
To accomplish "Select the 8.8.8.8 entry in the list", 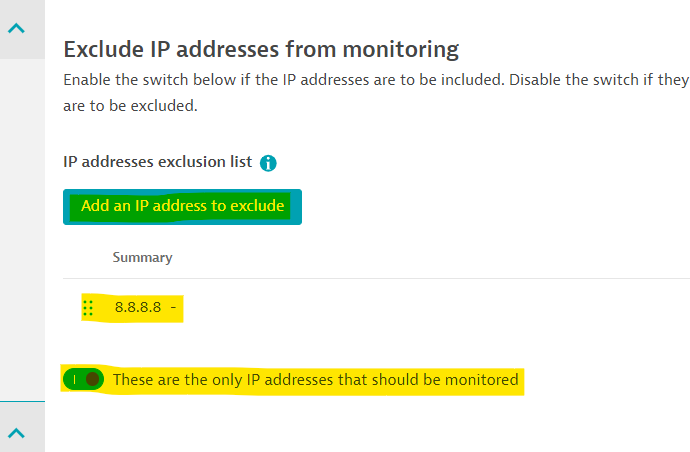I will tap(138, 308).
